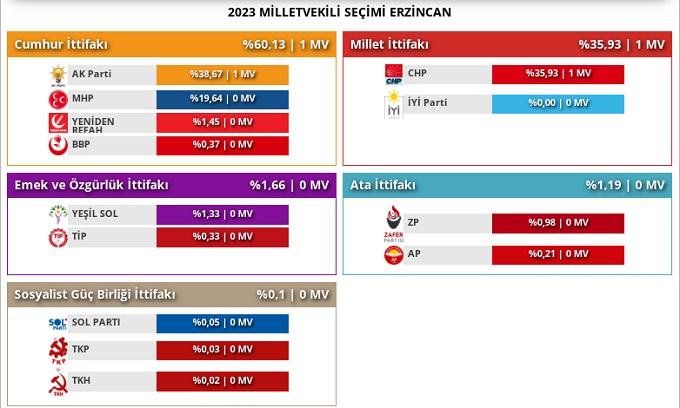Click the CHP %35,93 result bar

(558, 75)
